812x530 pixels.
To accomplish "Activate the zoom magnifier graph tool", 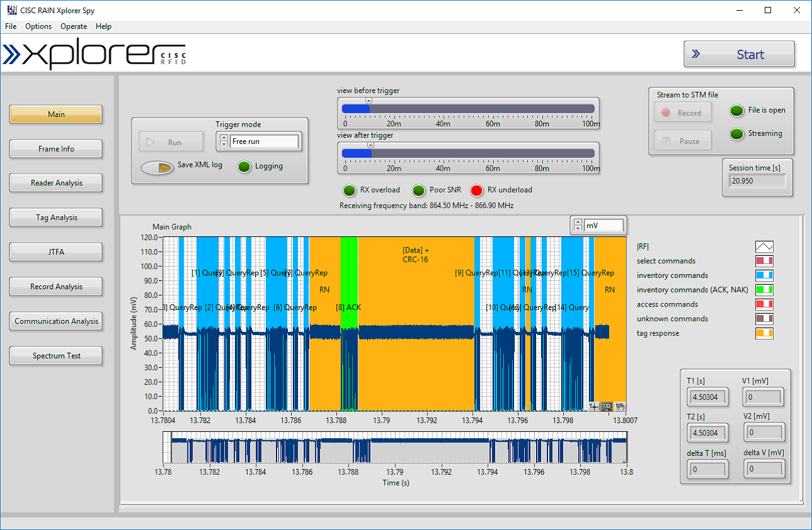I will (x=607, y=406).
